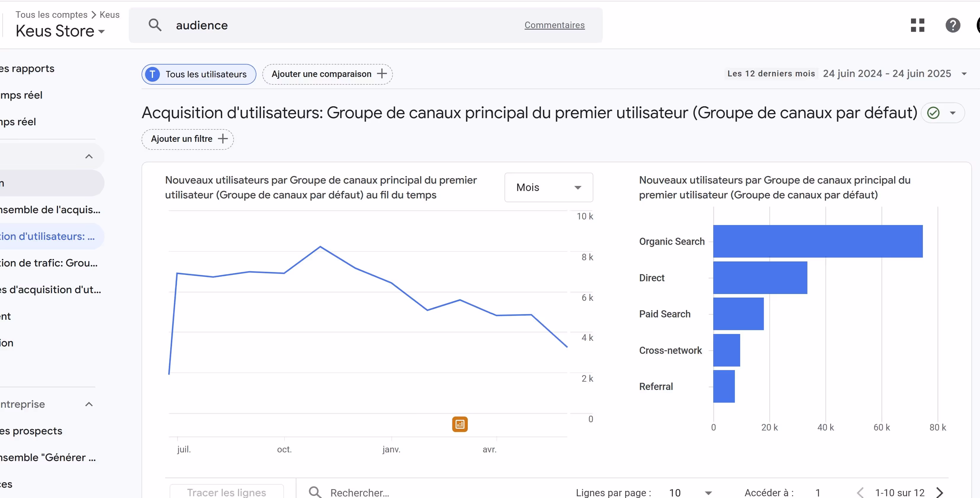The width and height of the screenshot is (980, 498).
Task: Click plus icon in Ajouter une comparaison
Action: pos(382,74)
